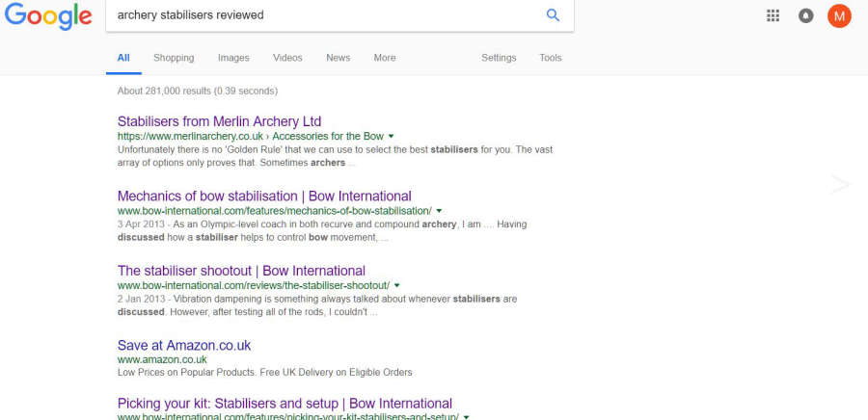Open the Settings menu
The width and height of the screenshot is (868, 420).
(x=499, y=58)
